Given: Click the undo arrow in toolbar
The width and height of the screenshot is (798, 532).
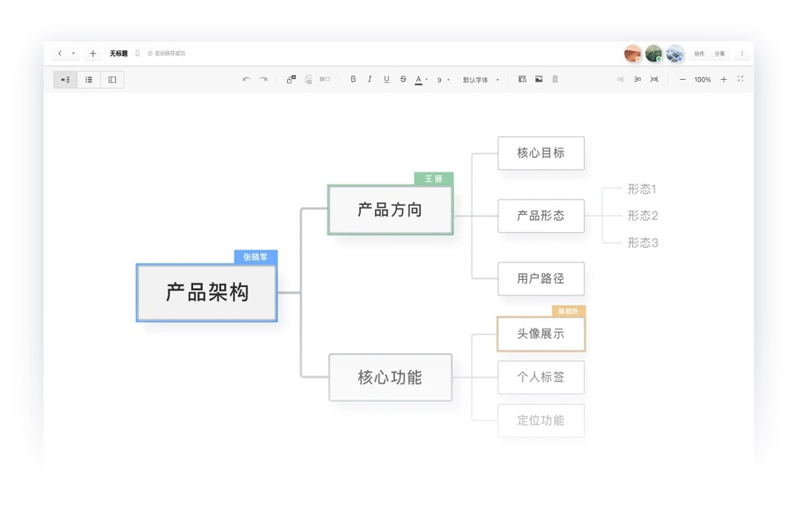Looking at the screenshot, I should coord(247,80).
